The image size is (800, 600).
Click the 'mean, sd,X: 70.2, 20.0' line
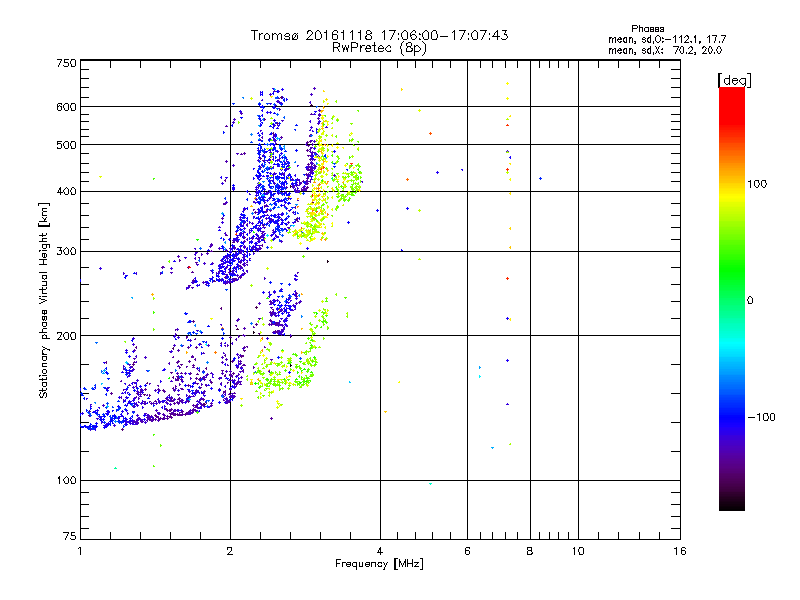(665, 51)
